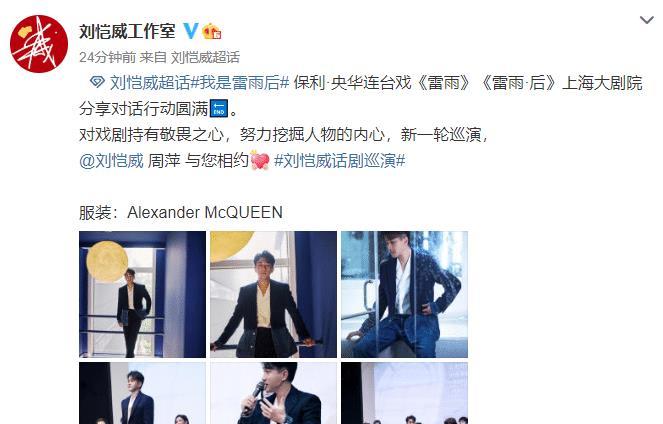
Task: Open the #刘恺威话剧巡演# hashtag link
Action: [x=340, y=161]
